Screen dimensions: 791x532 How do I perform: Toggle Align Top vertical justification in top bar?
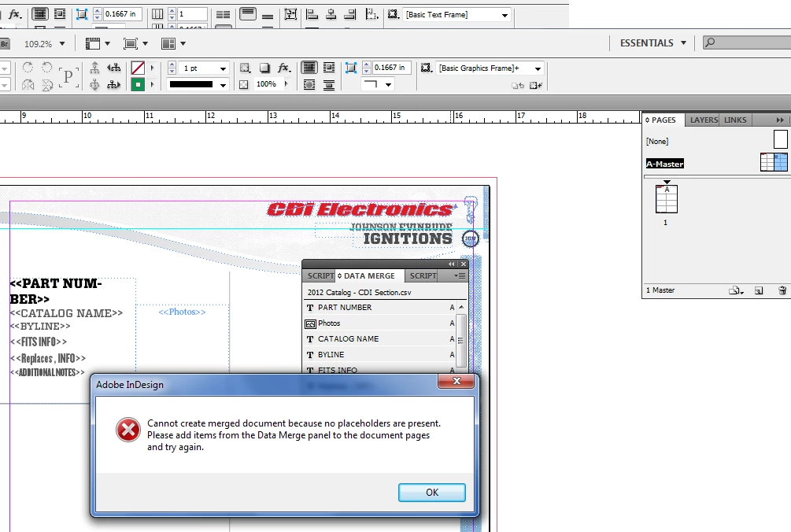pyautogui.click(x=248, y=14)
